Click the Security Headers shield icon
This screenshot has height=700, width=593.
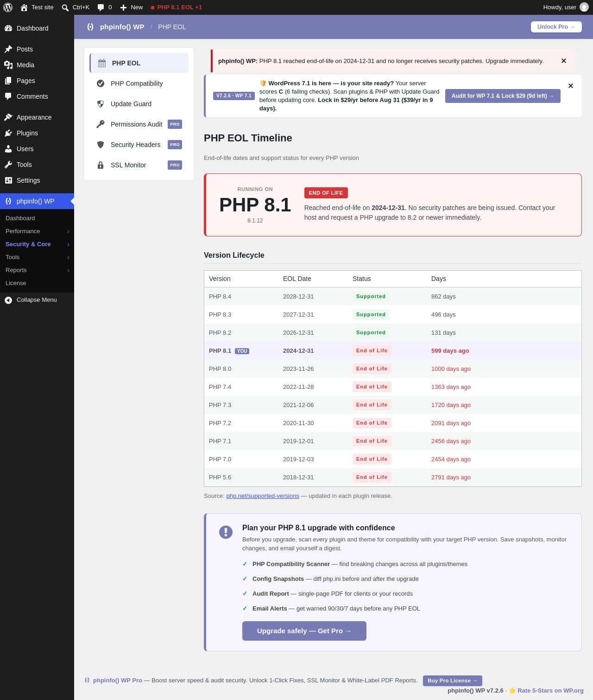pos(101,145)
